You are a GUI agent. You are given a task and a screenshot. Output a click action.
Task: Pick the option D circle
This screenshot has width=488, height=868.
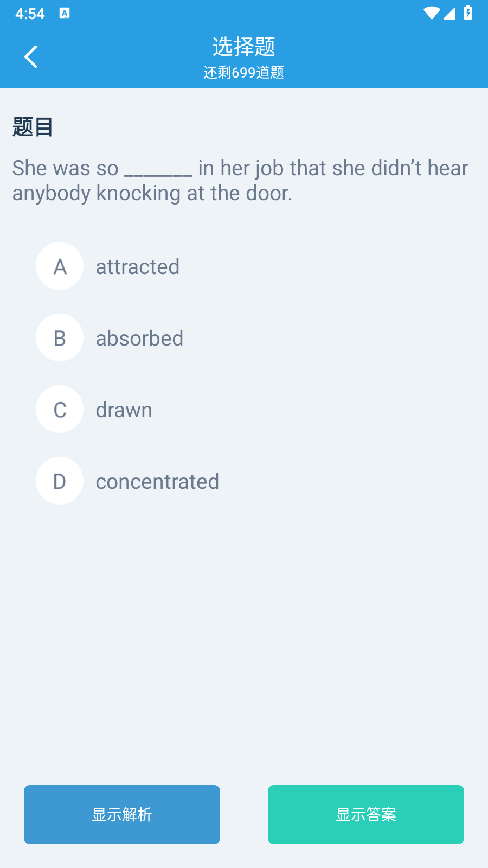60,481
